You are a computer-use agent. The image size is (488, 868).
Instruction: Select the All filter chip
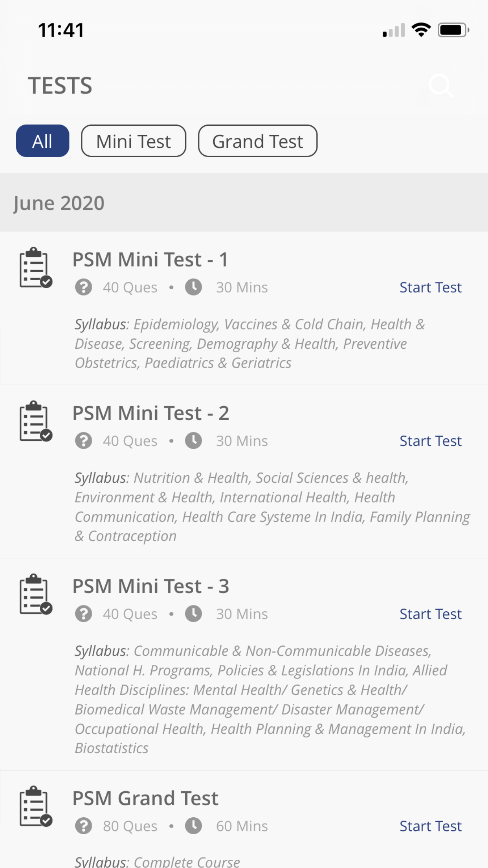(x=42, y=141)
